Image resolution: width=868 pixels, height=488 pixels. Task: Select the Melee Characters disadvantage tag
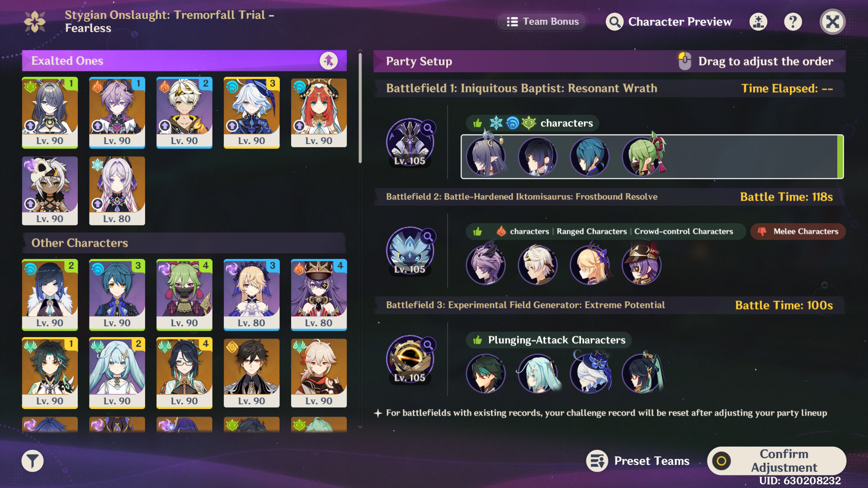pyautogui.click(x=798, y=231)
